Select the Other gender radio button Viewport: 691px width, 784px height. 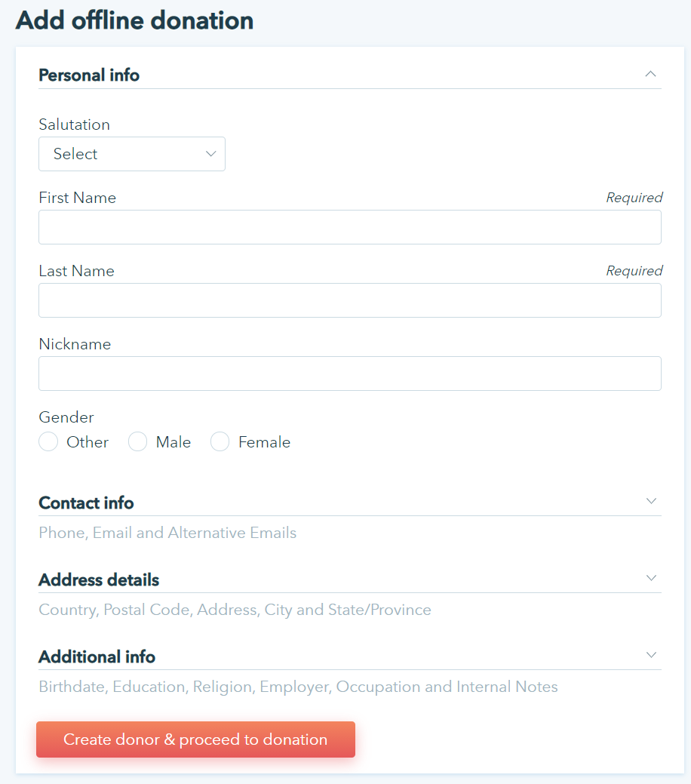click(x=48, y=442)
